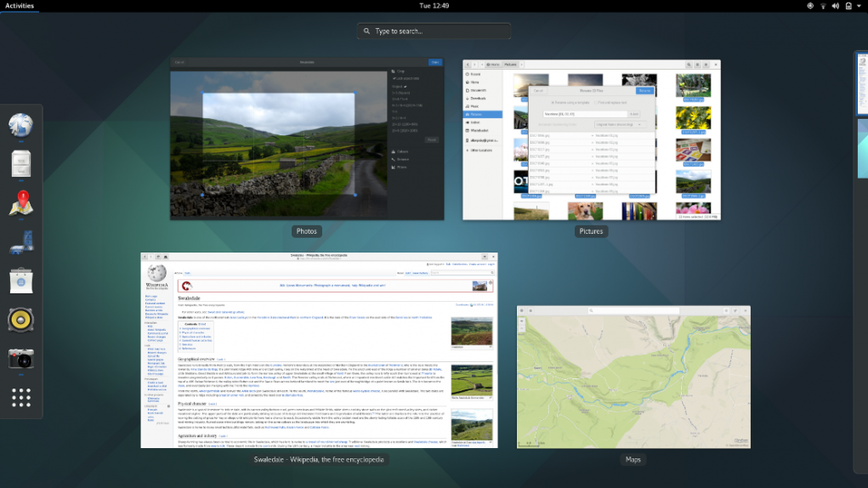
Task: Open the Web browser globe icon in dock
Action: 20,124
